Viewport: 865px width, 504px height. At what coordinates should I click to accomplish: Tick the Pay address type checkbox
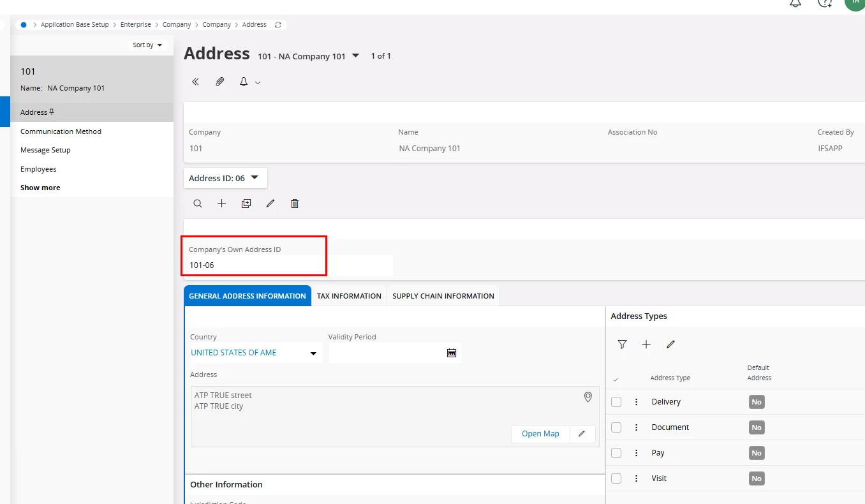pyautogui.click(x=616, y=453)
